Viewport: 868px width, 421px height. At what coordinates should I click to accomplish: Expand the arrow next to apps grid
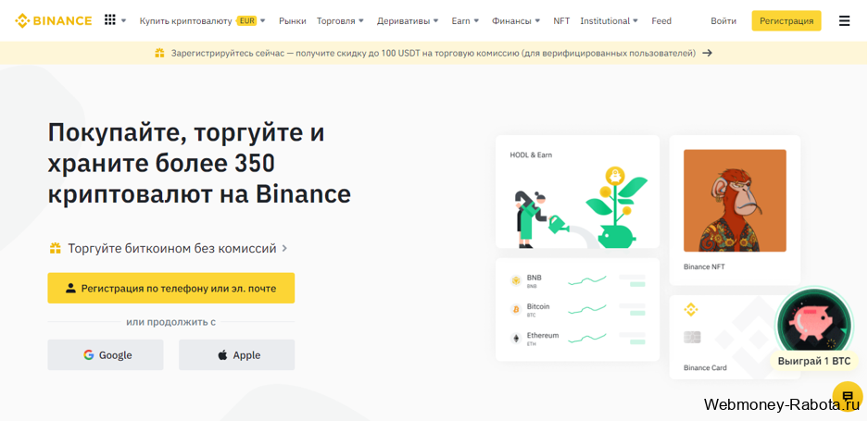(x=123, y=21)
